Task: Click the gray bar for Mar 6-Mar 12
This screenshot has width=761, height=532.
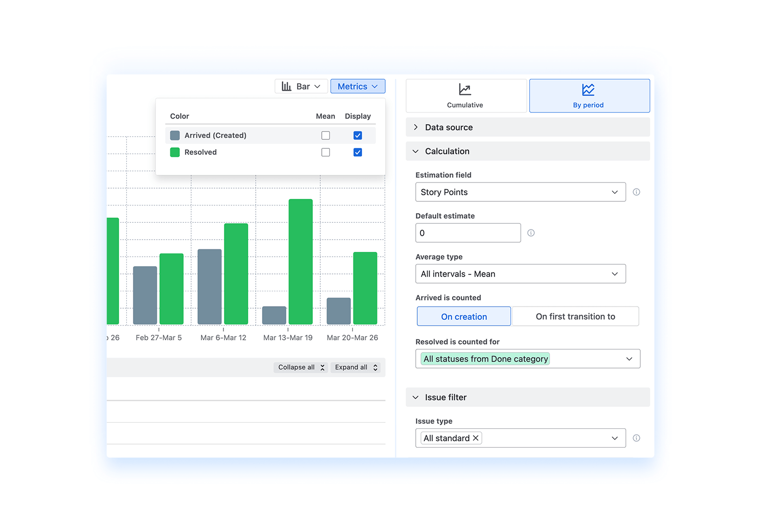Action: pyautogui.click(x=210, y=287)
